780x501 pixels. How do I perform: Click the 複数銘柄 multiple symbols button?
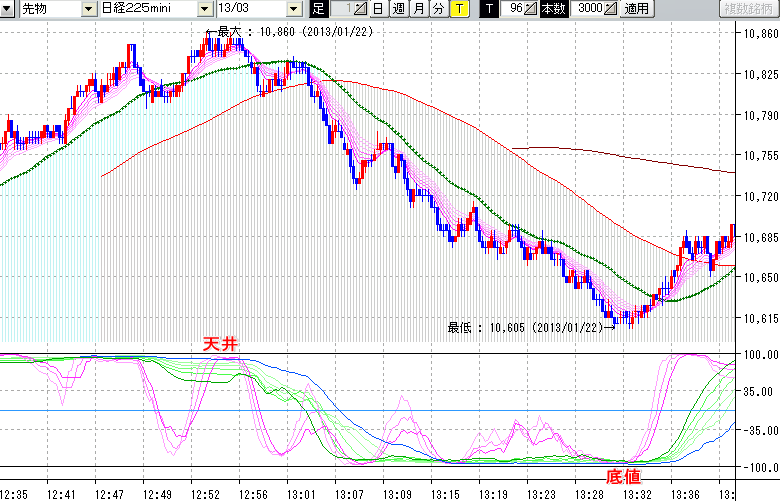pos(748,9)
